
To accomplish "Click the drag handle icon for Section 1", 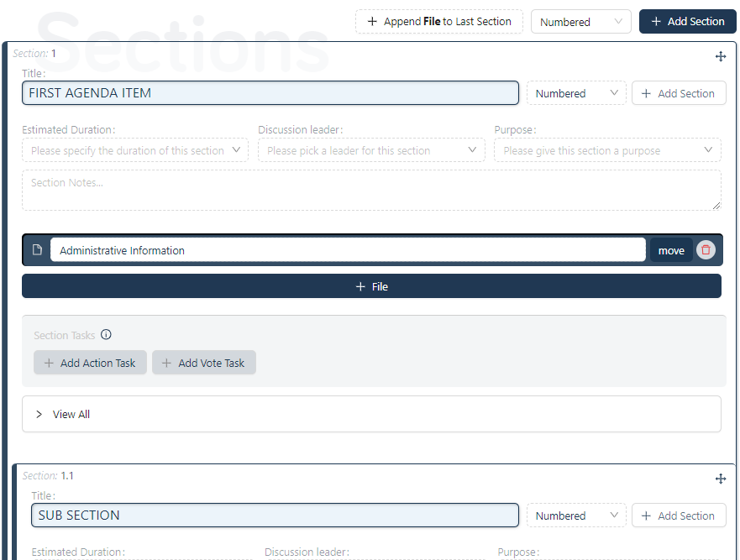I will 721,56.
